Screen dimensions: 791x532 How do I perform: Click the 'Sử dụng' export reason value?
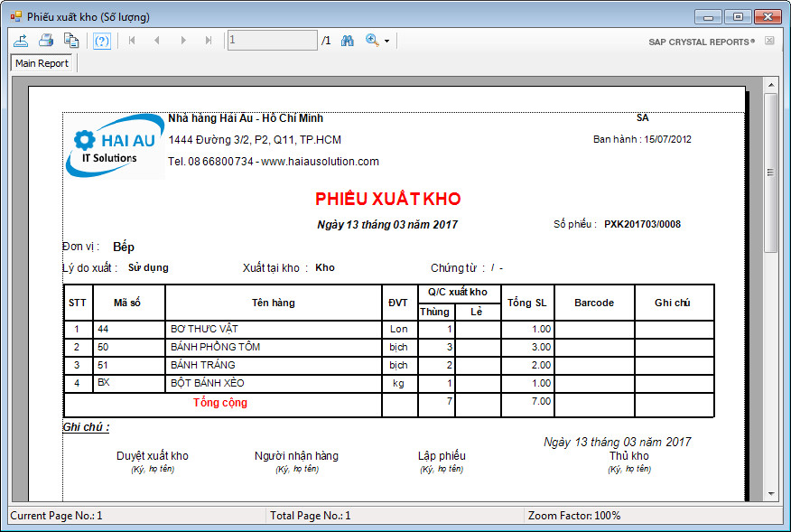[x=148, y=267]
